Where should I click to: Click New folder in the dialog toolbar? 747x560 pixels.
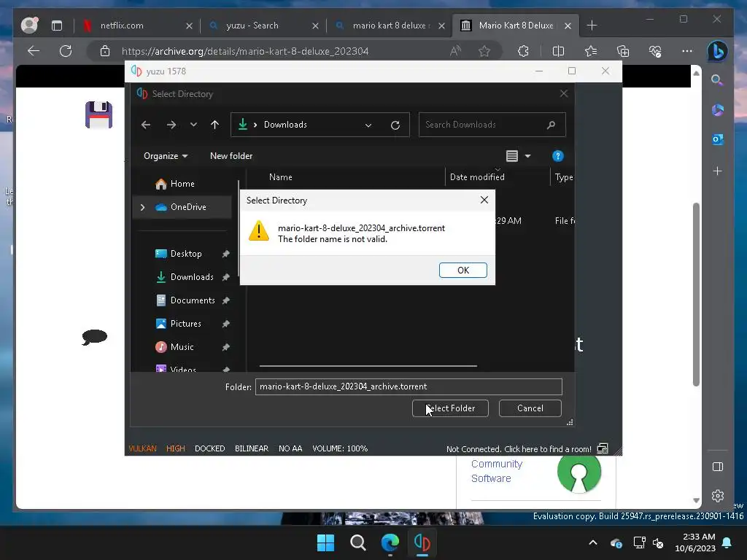(231, 156)
